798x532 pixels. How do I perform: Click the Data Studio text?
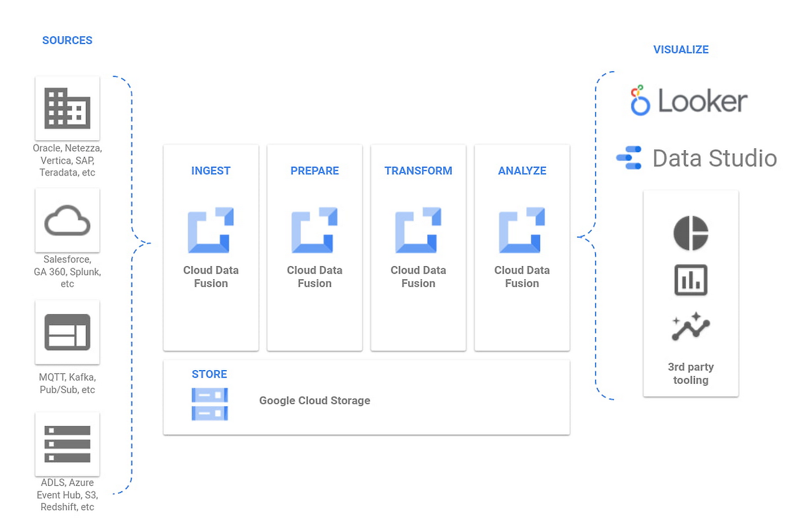pyautogui.click(x=715, y=158)
